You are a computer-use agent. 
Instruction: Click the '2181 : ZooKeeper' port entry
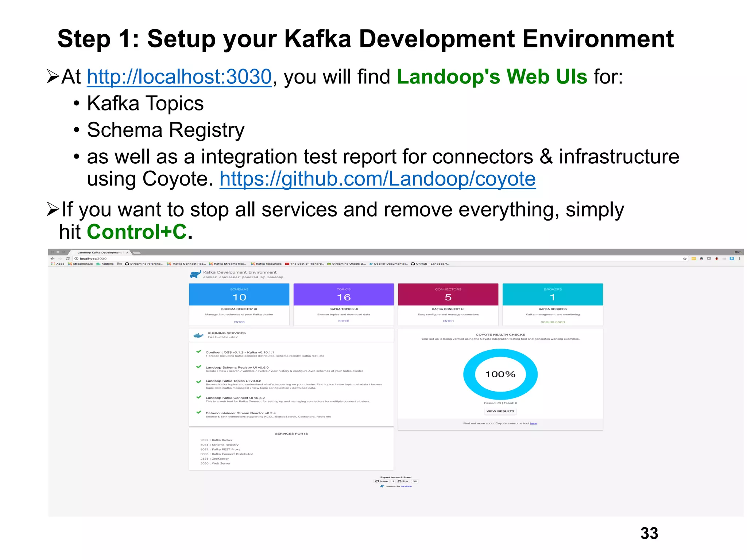point(214,459)
